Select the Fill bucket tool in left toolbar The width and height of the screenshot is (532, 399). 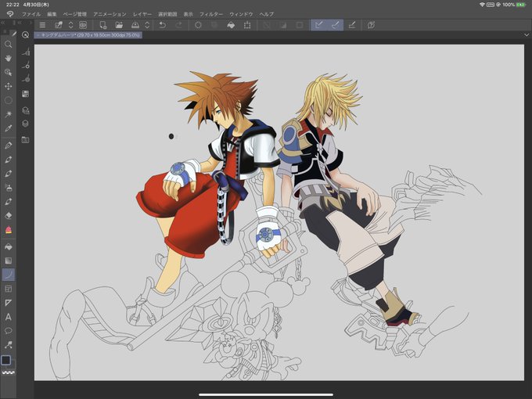click(x=8, y=246)
